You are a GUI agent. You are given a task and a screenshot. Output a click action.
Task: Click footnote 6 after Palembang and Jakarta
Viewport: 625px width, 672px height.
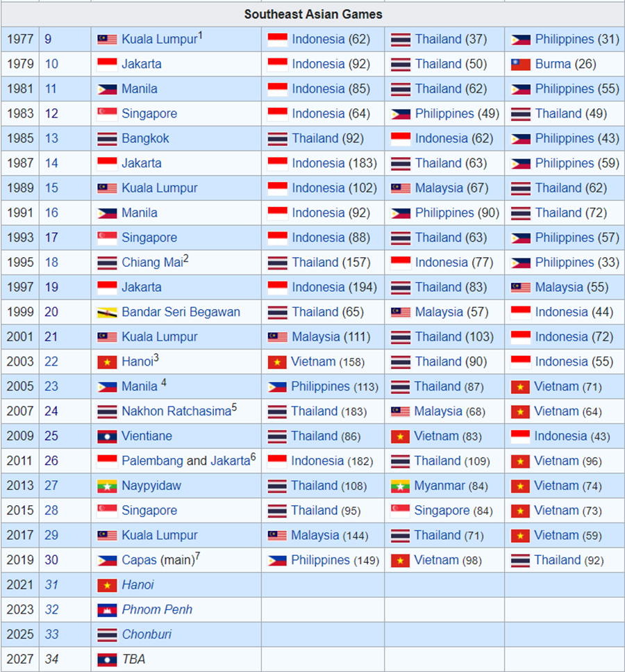click(253, 457)
